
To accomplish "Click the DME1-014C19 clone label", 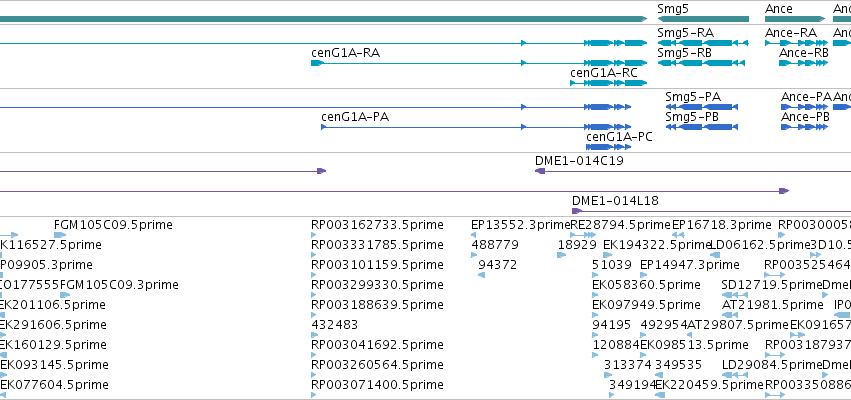I will tap(579, 161).
